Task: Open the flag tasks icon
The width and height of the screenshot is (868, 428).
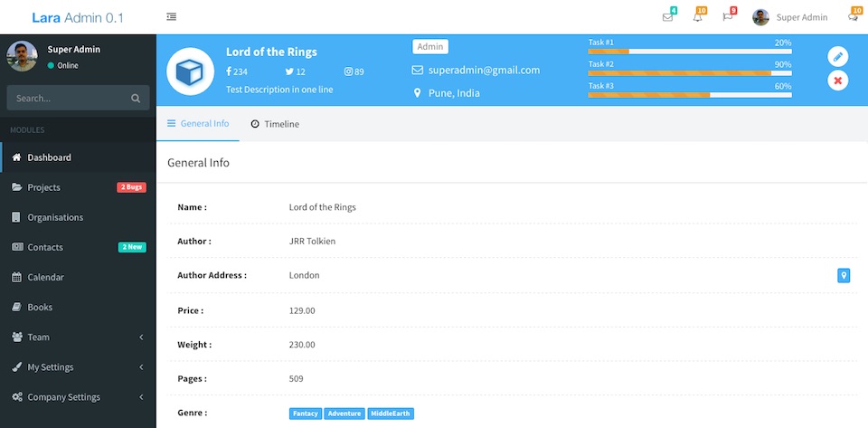Action: [728, 17]
